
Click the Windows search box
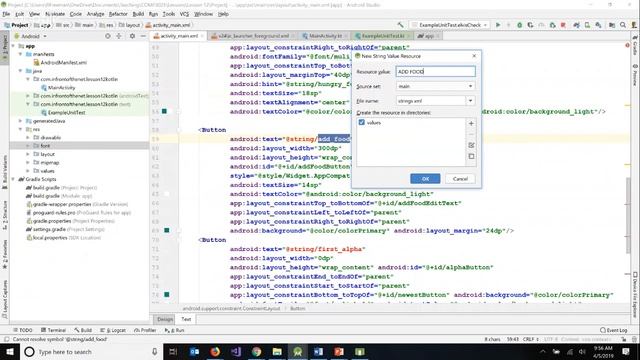coord(91,351)
